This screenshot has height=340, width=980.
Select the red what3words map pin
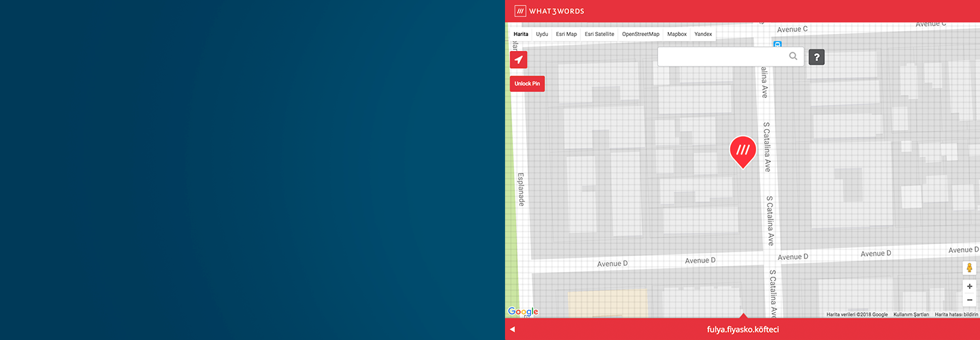tap(742, 150)
